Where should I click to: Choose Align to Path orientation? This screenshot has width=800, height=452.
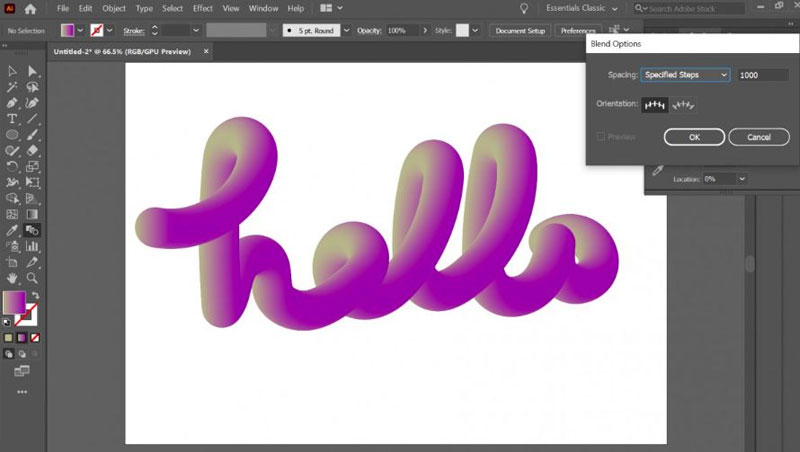[x=683, y=105]
